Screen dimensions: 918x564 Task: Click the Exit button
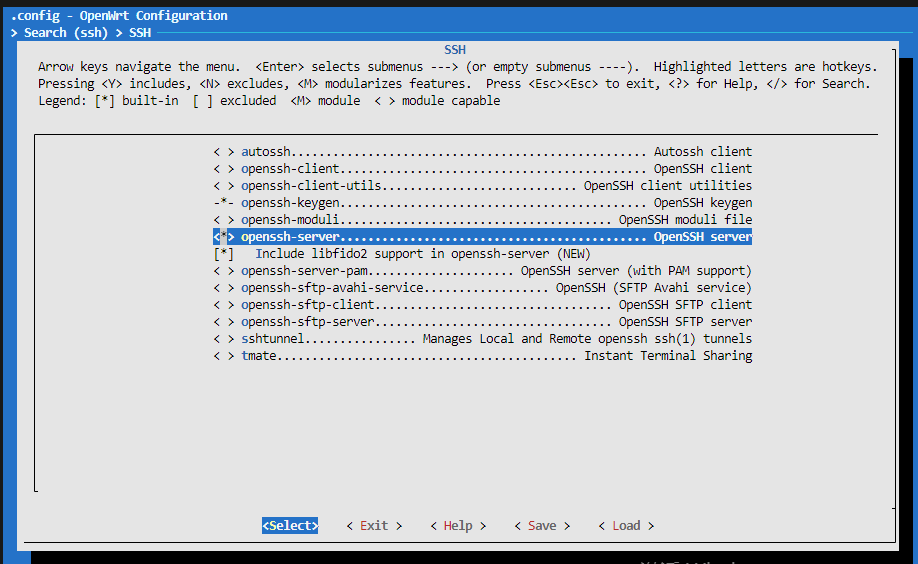tap(374, 525)
